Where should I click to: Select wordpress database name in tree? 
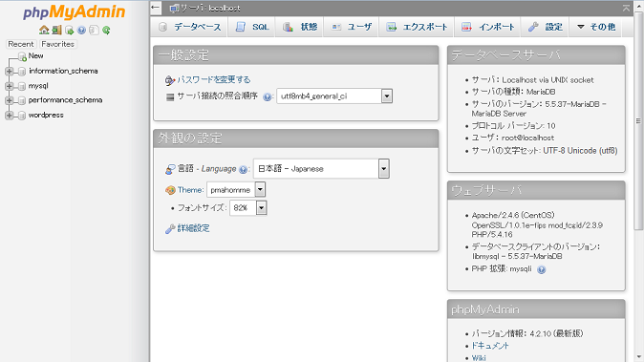coord(46,115)
